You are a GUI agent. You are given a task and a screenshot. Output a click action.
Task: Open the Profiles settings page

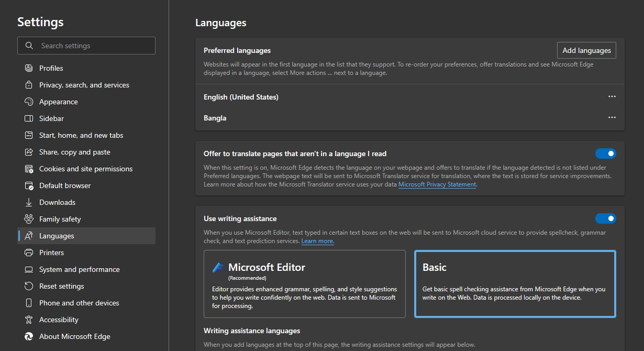pos(86,68)
